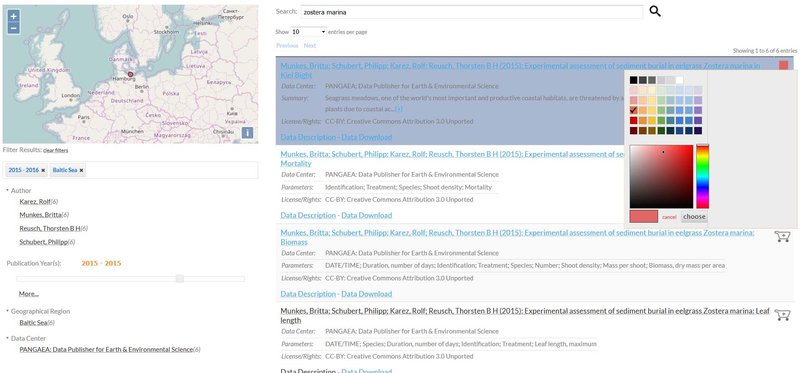Click the rainbow hue slider bar
The image size is (800, 373).
pyautogui.click(x=703, y=177)
